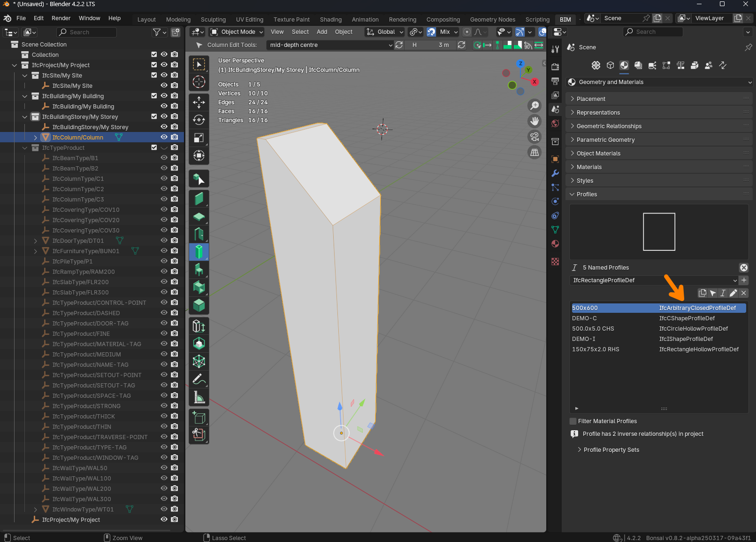Image resolution: width=756 pixels, height=542 pixels.
Task: Click the outliner search field
Action: point(87,32)
